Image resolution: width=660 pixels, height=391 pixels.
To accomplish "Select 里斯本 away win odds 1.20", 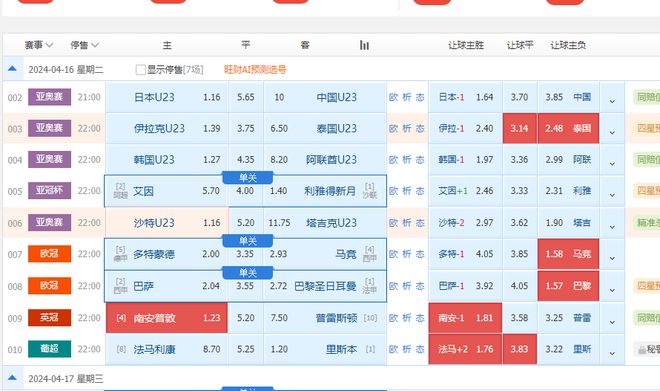I will click(325, 349).
